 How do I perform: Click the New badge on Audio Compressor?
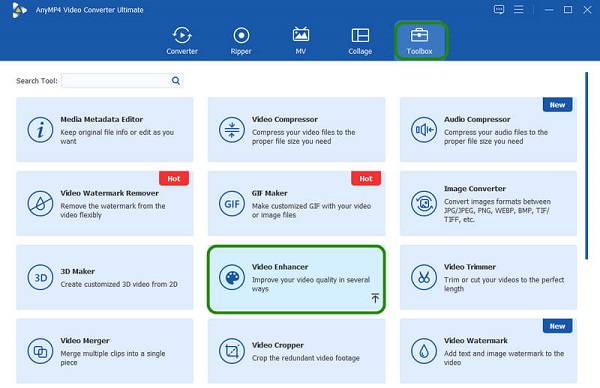pos(558,104)
